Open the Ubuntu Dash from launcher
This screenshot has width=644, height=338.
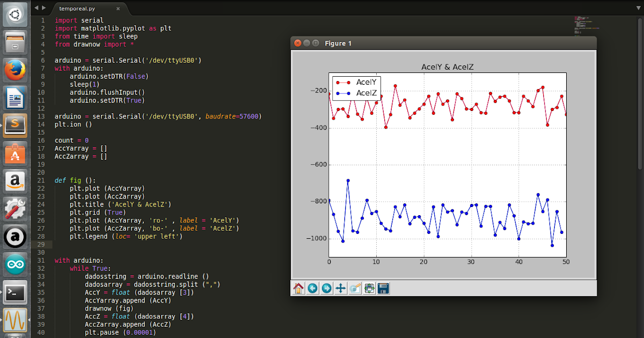coord(15,13)
